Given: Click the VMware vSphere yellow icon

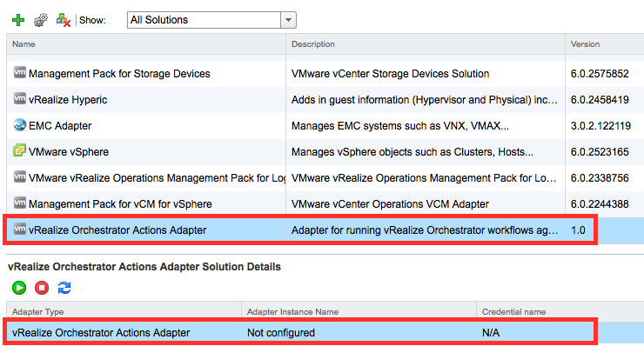Looking at the screenshot, I should coord(19,150).
